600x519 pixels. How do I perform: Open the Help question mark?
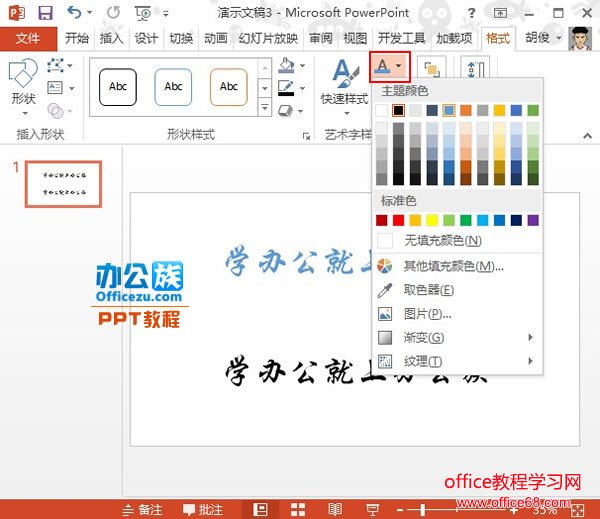471,13
